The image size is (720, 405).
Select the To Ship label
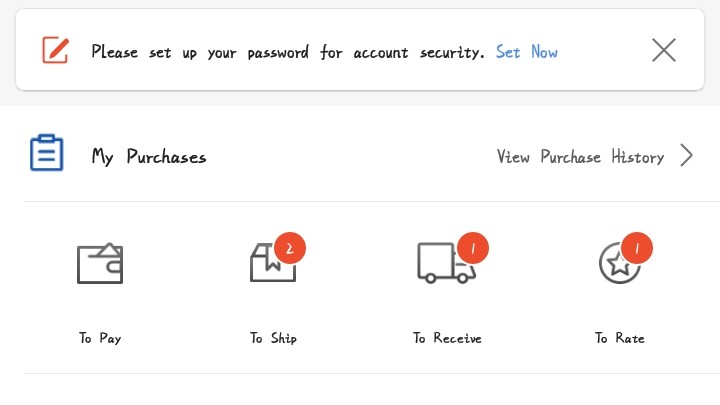click(x=273, y=338)
